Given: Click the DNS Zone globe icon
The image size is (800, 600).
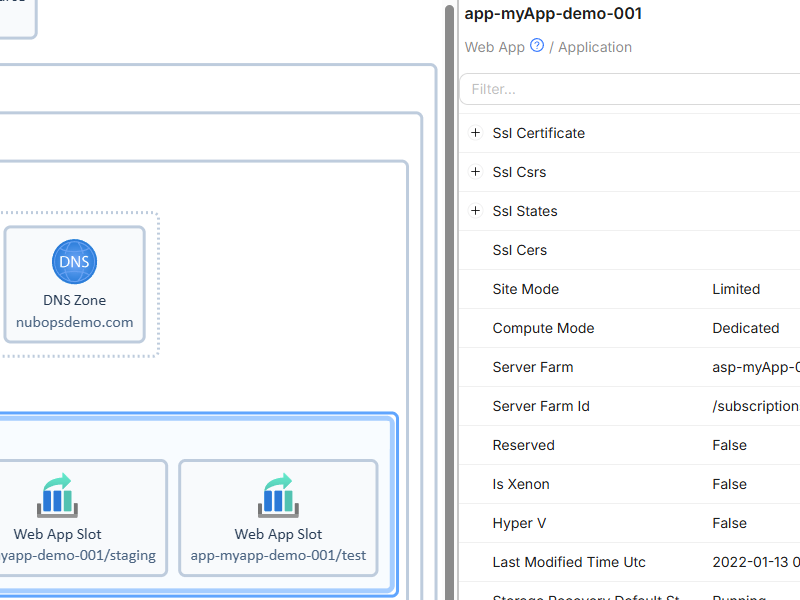Looking at the screenshot, I should point(74,262).
